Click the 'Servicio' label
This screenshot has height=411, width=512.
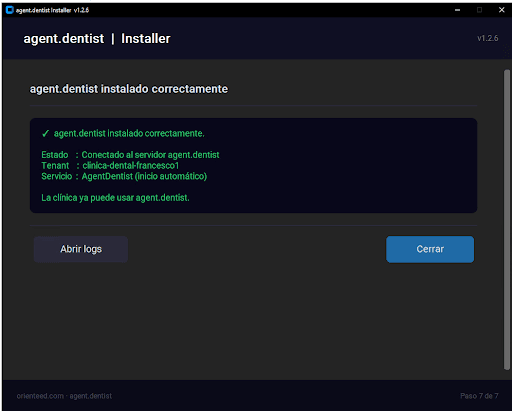(x=57, y=176)
